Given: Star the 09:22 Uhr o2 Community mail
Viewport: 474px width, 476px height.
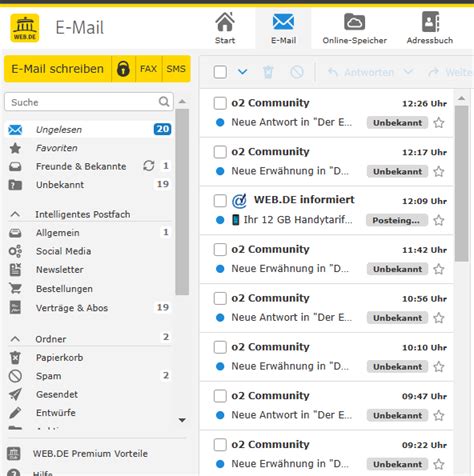Looking at the screenshot, I should click(x=439, y=464).
